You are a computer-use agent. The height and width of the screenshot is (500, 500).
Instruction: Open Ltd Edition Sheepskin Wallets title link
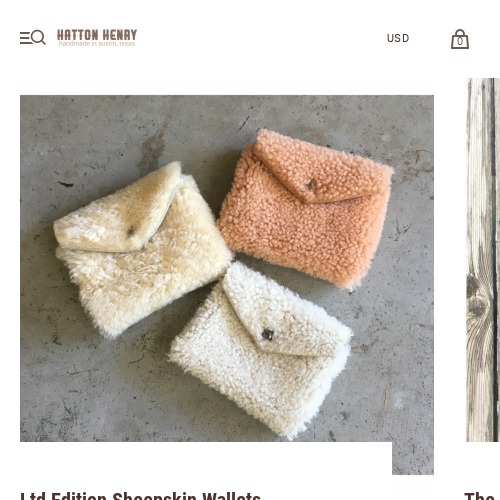click(x=140, y=496)
